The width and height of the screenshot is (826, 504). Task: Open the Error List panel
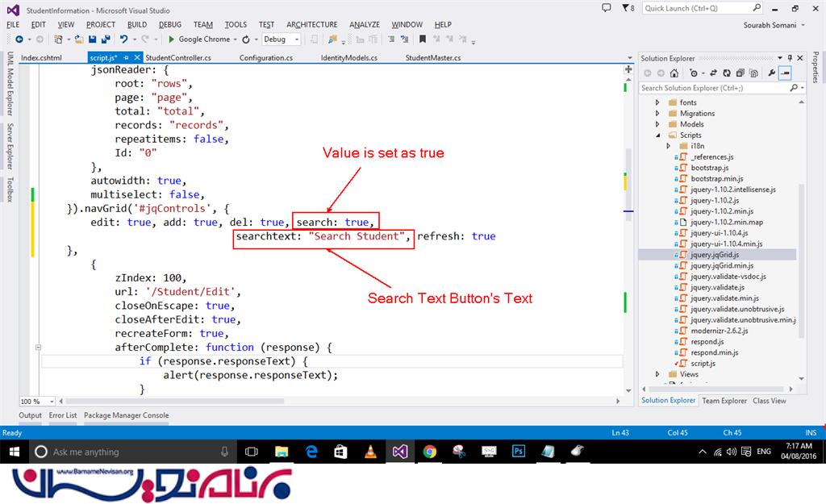tap(61, 415)
